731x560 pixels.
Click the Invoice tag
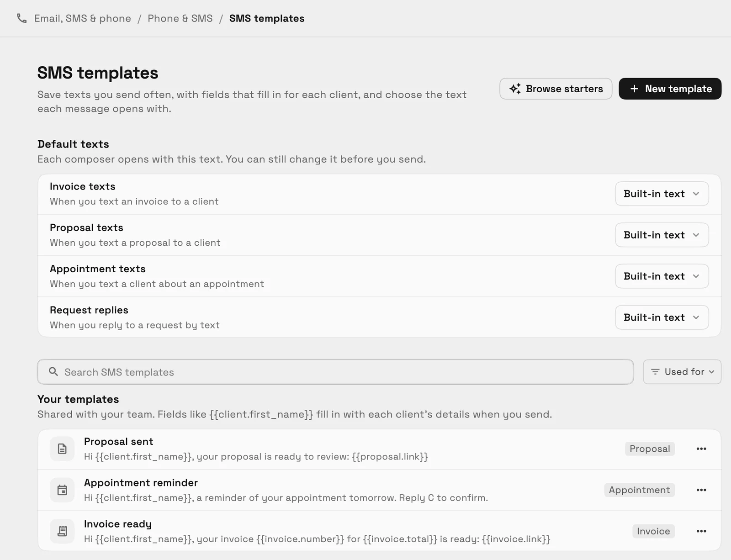tap(653, 531)
